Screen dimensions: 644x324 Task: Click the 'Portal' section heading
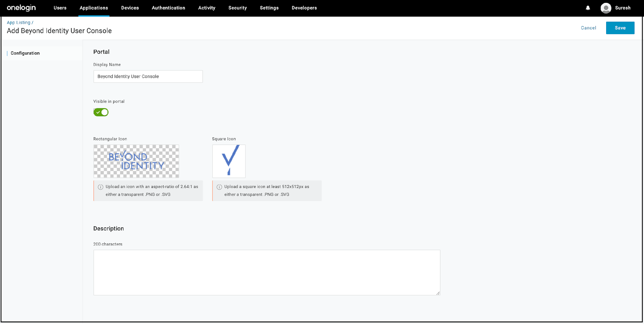(x=101, y=52)
